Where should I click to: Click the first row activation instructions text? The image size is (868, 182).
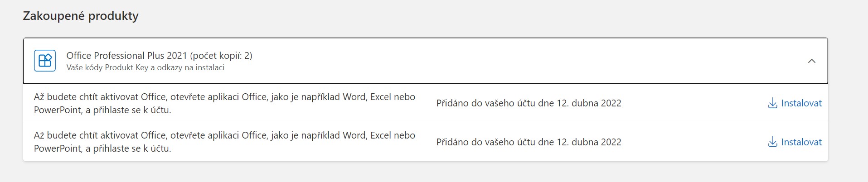point(224,103)
